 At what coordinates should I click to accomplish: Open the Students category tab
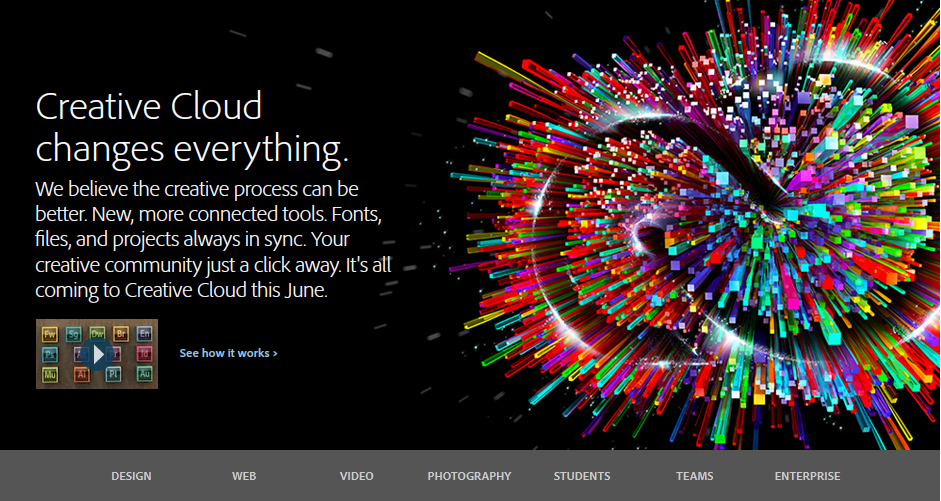pos(582,476)
